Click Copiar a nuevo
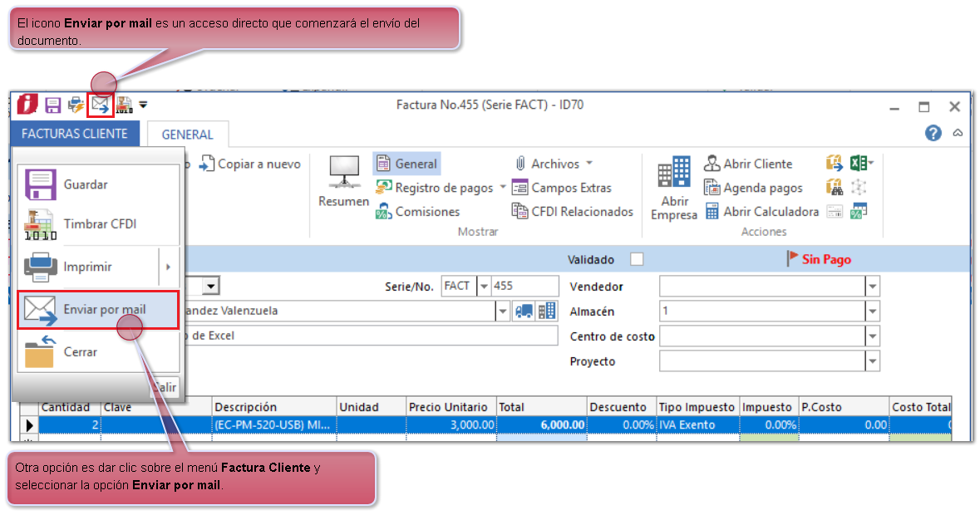Viewport: 980px width, 515px height. 250,164
